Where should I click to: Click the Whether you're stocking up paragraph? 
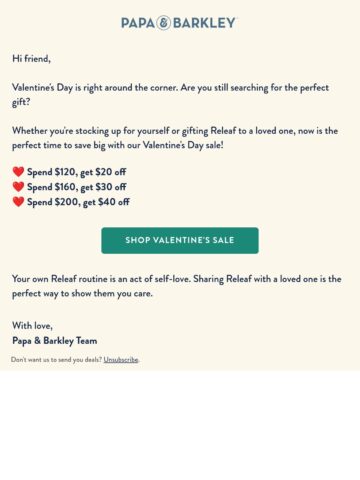(x=175, y=138)
